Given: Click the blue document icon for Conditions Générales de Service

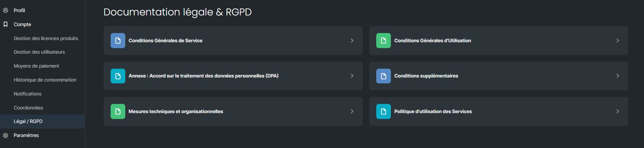Looking at the screenshot, I should [118, 40].
